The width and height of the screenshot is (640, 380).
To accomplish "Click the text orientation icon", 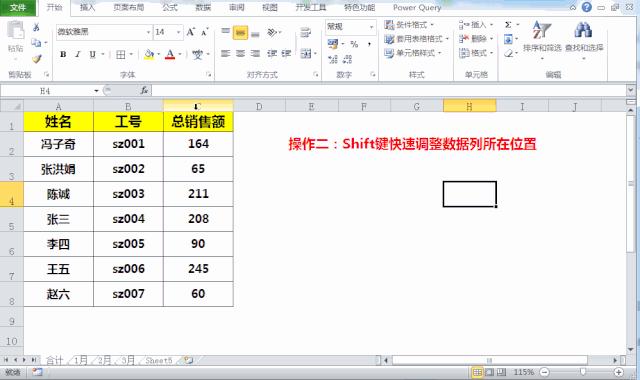I will pyautogui.click(x=272, y=32).
